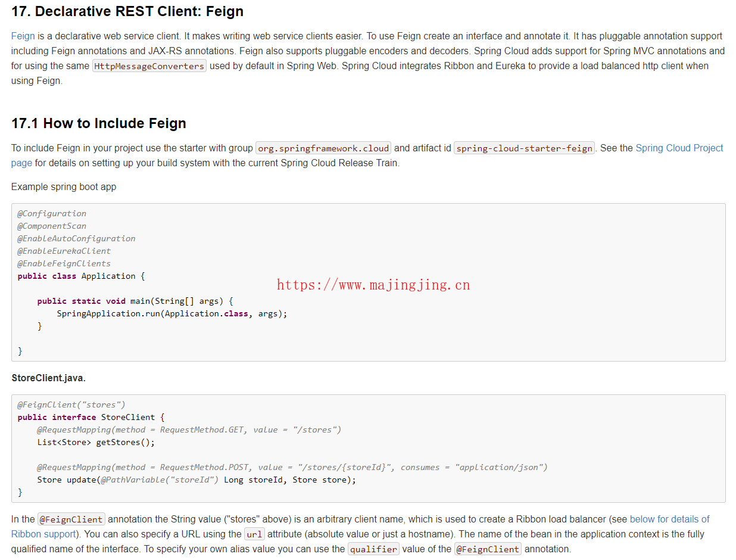Image resolution: width=736 pixels, height=560 pixels.
Task: Open the 'below for details of Ribbon support' link
Action: tap(669, 519)
